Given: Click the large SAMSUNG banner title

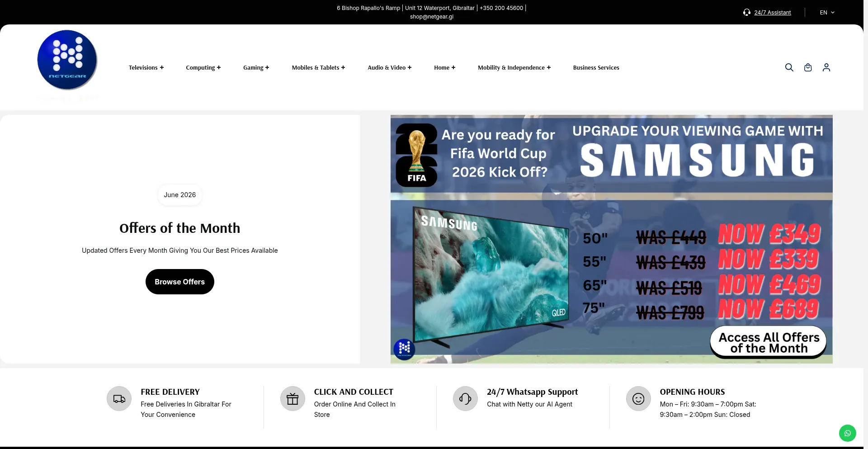Looking at the screenshot, I should coord(697,160).
